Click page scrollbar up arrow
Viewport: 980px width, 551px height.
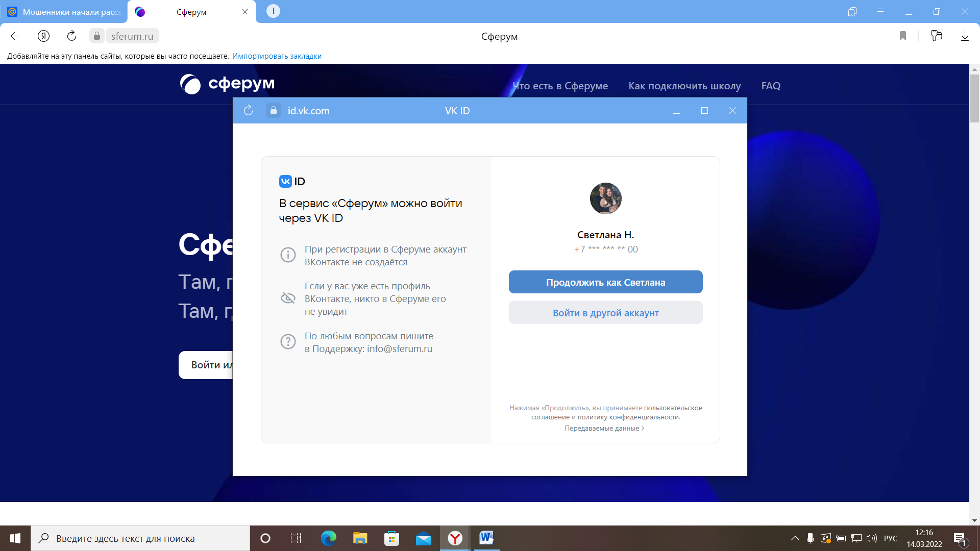(x=974, y=69)
